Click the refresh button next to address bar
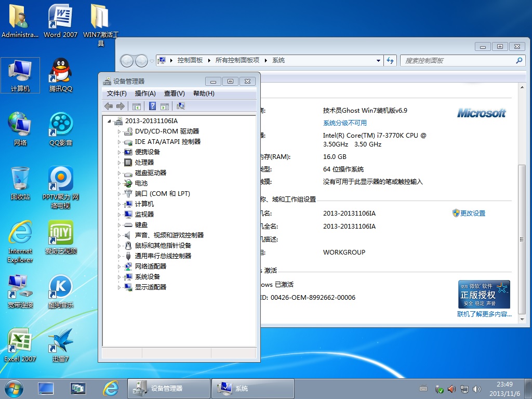 pyautogui.click(x=390, y=60)
